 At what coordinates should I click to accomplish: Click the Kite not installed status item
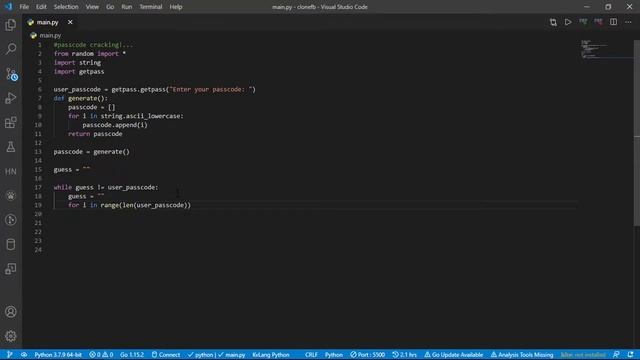[583, 355]
